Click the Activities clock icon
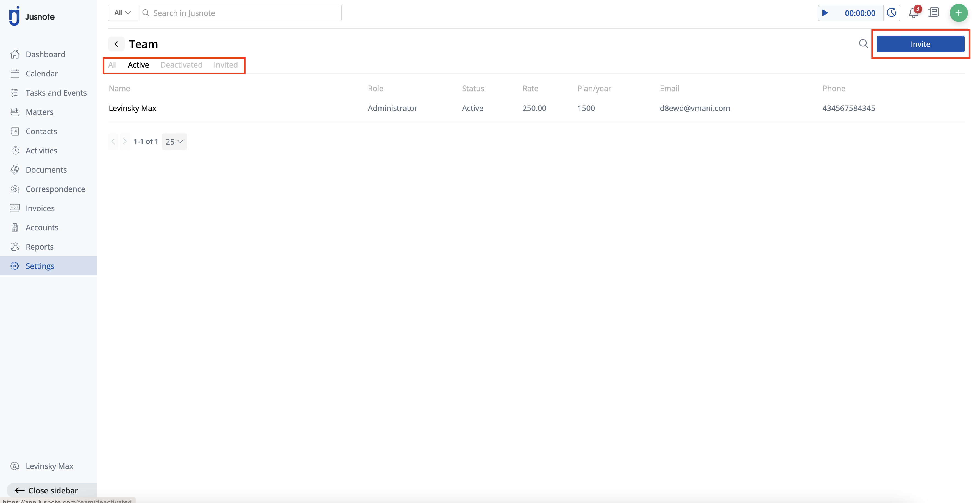The image size is (980, 503). click(15, 150)
